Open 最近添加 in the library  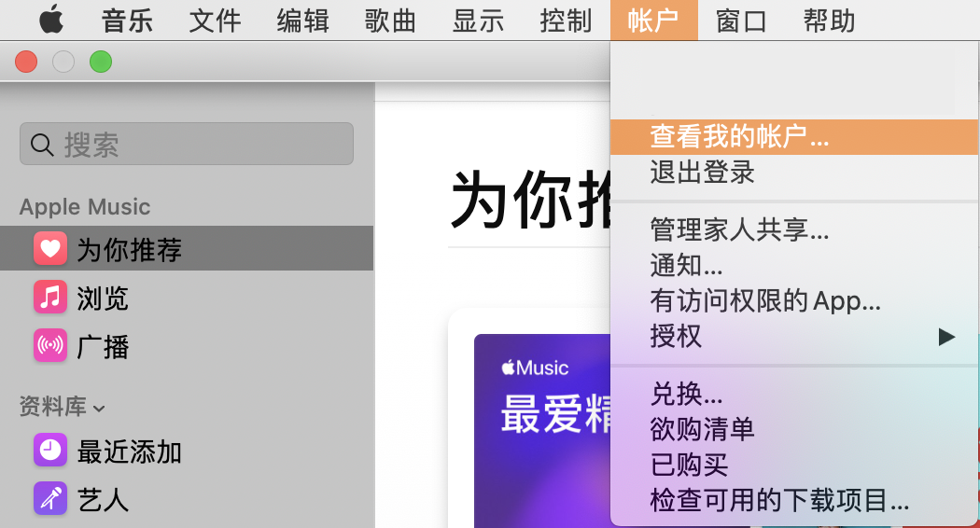point(187,451)
